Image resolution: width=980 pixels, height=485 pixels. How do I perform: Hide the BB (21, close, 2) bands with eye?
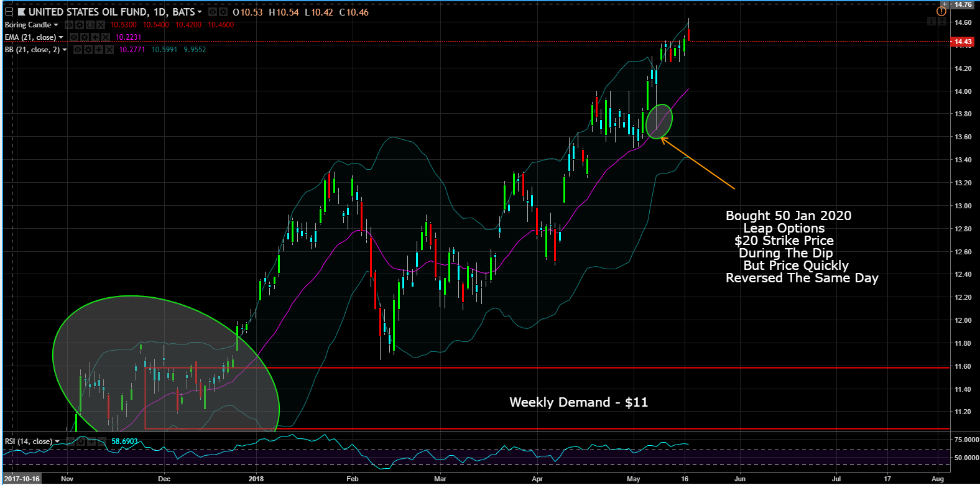78,50
